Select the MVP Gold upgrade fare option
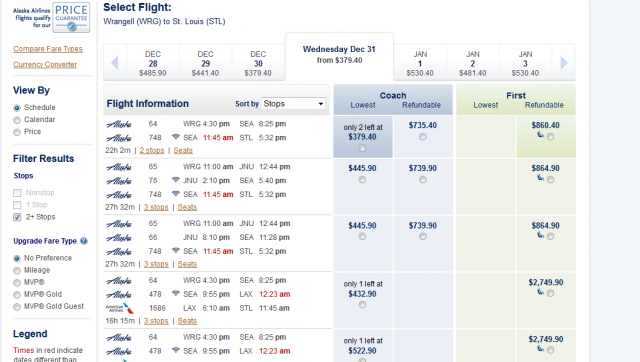The height and width of the screenshot is (362, 640). [17, 295]
